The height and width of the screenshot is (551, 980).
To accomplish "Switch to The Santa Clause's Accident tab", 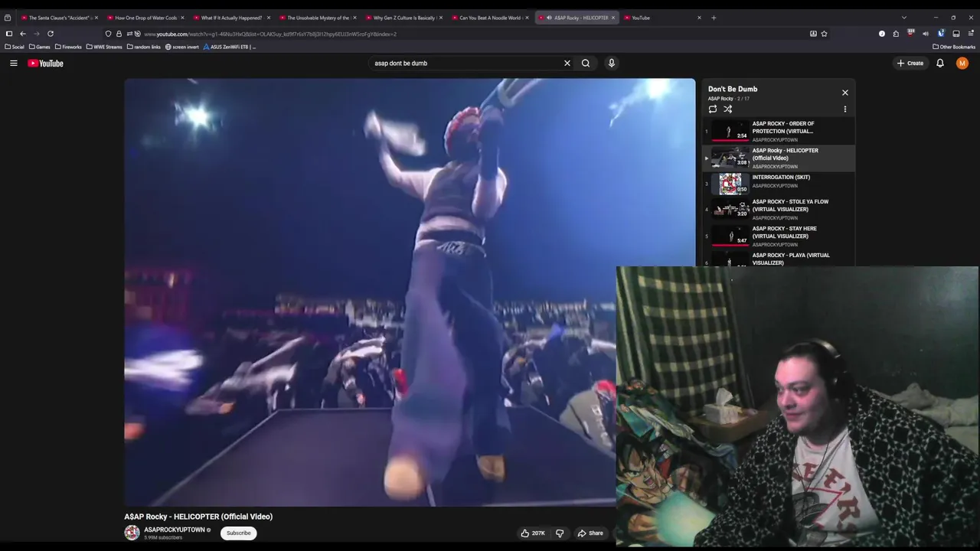I will click(x=60, y=18).
